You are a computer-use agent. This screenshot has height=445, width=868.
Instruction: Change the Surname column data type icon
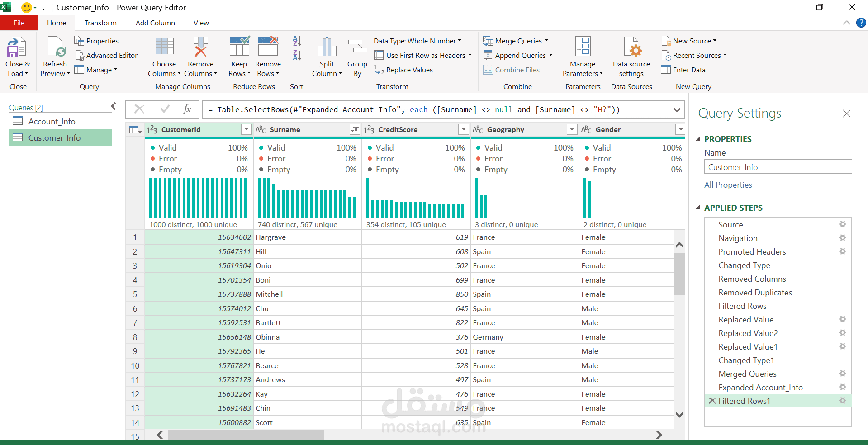(x=261, y=130)
